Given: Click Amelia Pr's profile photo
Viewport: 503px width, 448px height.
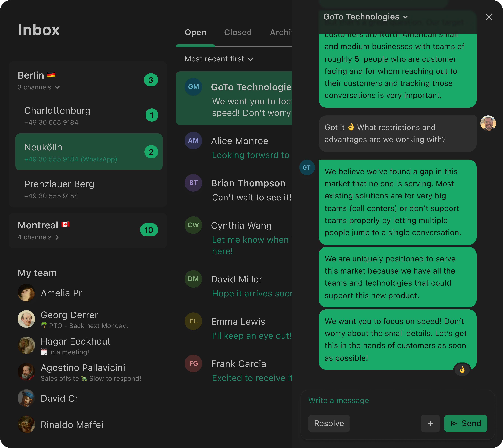Looking at the screenshot, I should point(27,293).
